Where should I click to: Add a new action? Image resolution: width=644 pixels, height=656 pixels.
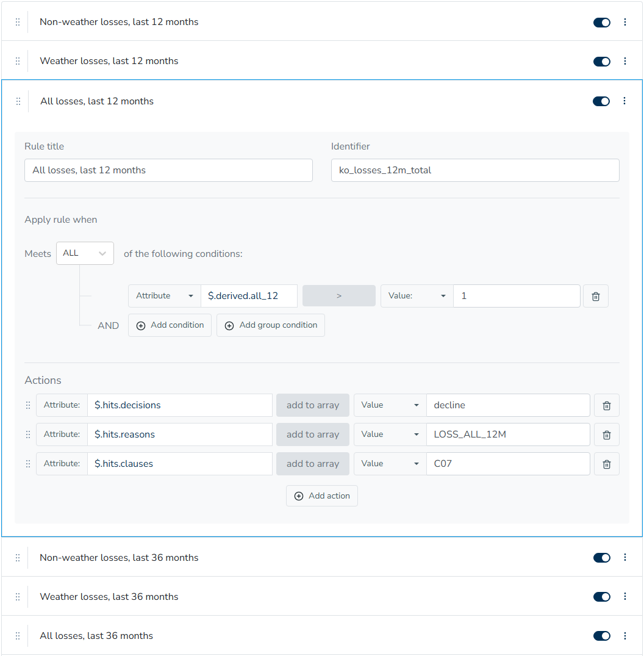322,496
